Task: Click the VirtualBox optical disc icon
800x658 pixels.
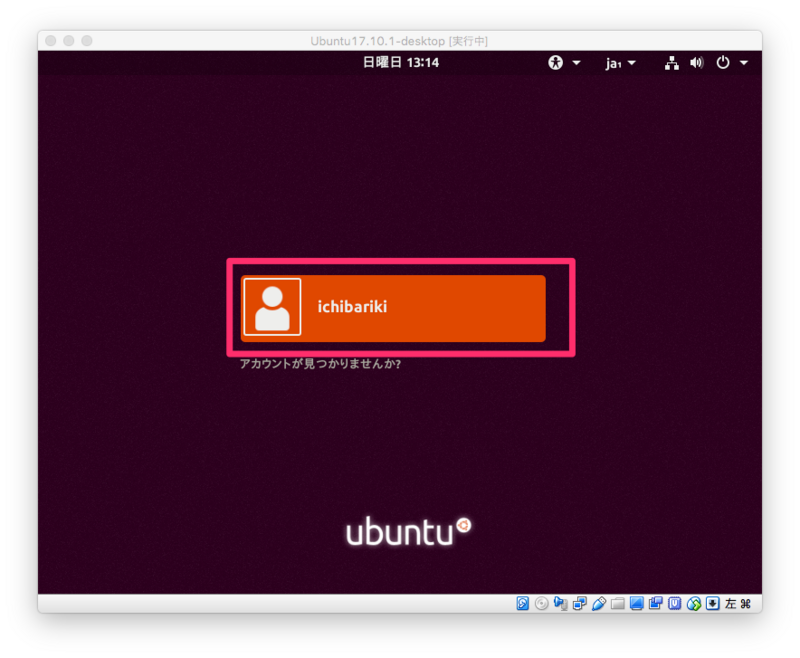Action: (x=541, y=603)
